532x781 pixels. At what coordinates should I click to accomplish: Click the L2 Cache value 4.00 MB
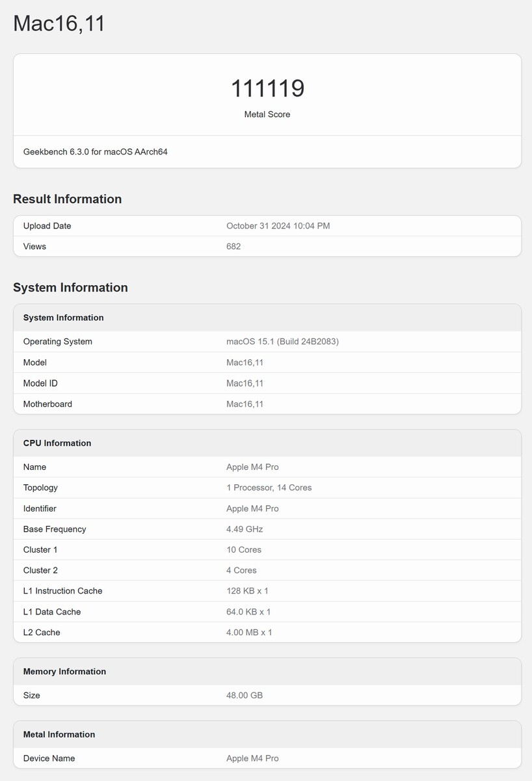coord(249,633)
